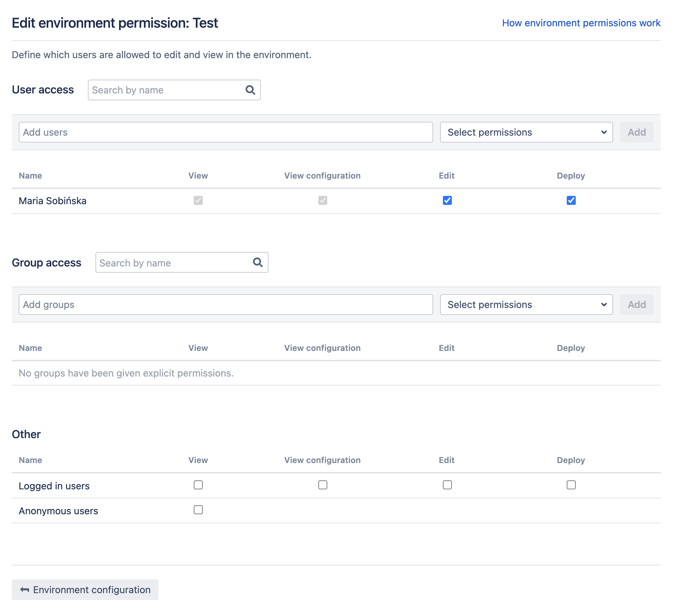
Task: Click Edit column header in Group access table
Action: click(447, 348)
